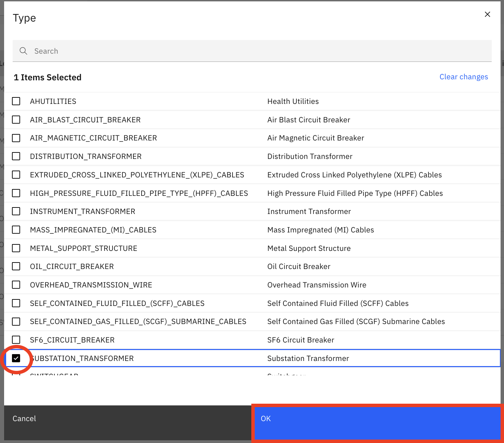Click the AHUTILITIES row label

coord(53,101)
